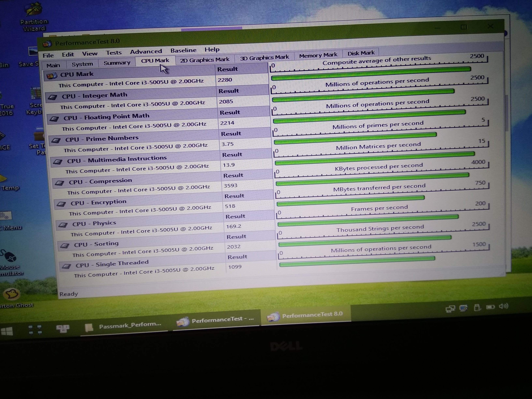This screenshot has height=399, width=532.
Task: Click the CPU - Physics chip icon
Action: (x=63, y=225)
